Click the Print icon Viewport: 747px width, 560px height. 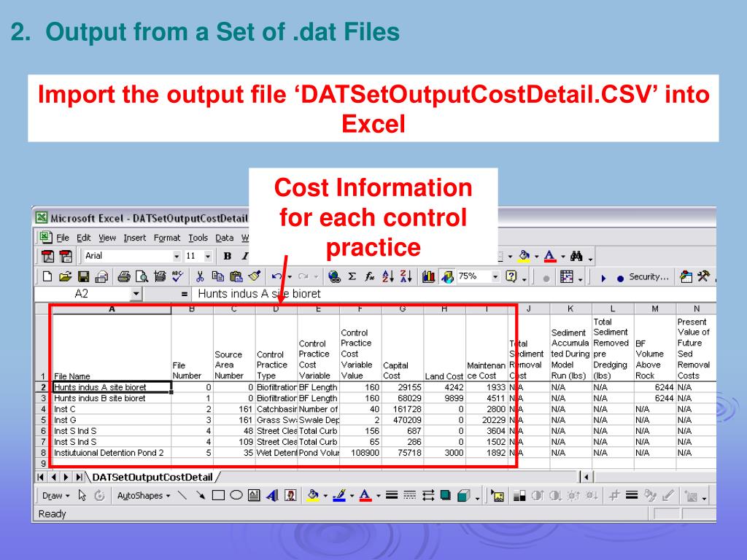coord(124,276)
